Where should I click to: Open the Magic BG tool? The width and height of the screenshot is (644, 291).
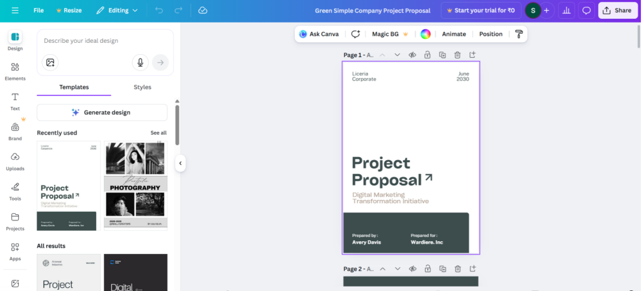tap(390, 34)
